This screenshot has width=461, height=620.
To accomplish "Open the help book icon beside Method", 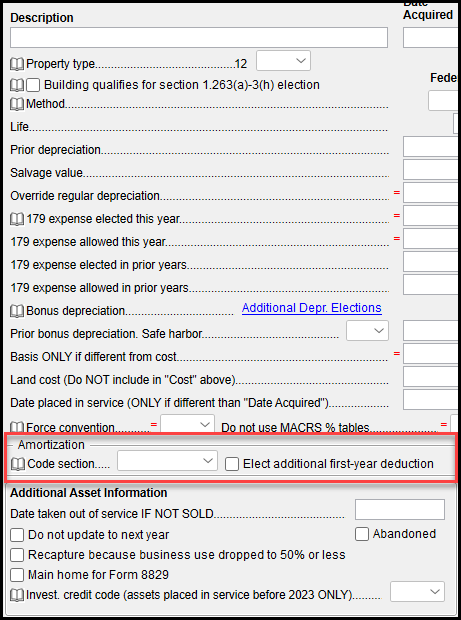I will click(x=17, y=104).
